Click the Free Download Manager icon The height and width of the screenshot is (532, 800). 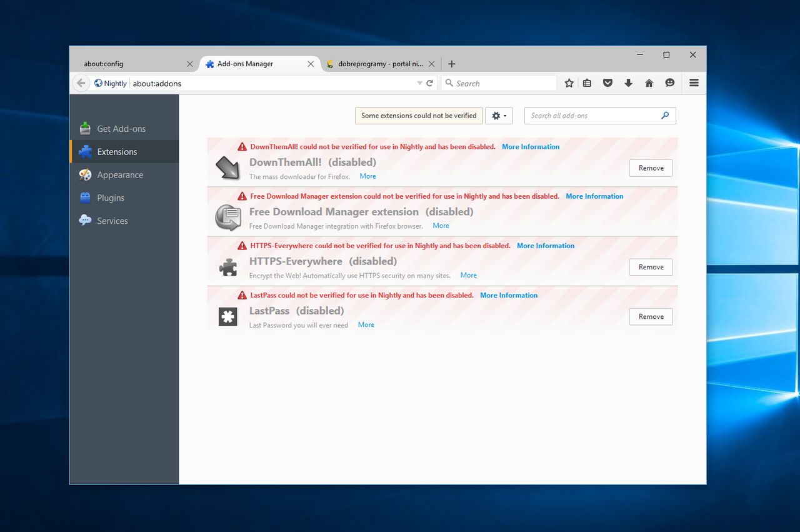[x=227, y=218]
